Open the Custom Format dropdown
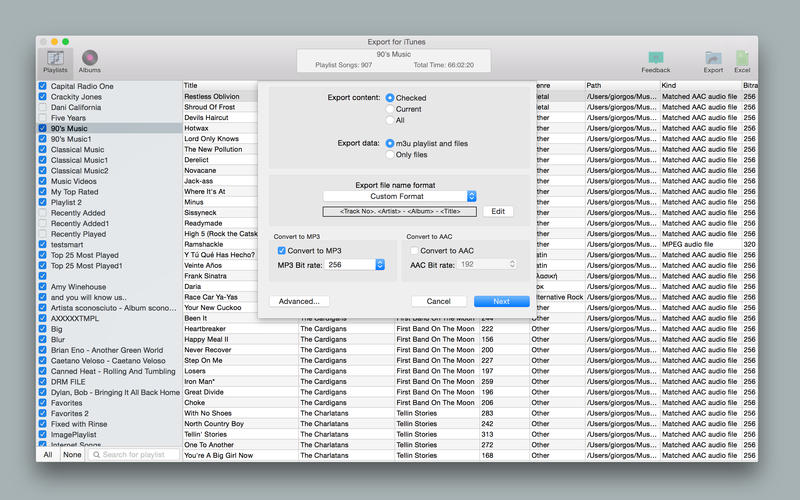800x500 pixels. [400, 196]
